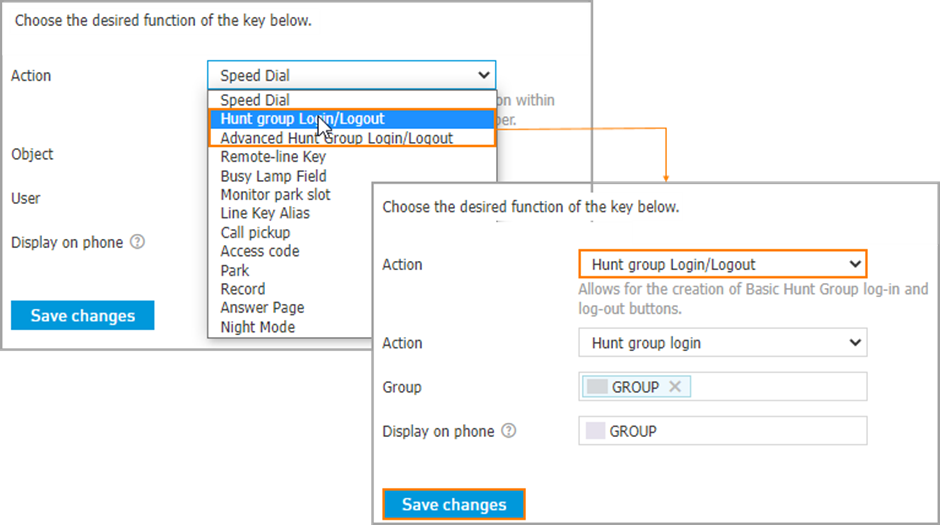Select Remote-line Key option

273,157
